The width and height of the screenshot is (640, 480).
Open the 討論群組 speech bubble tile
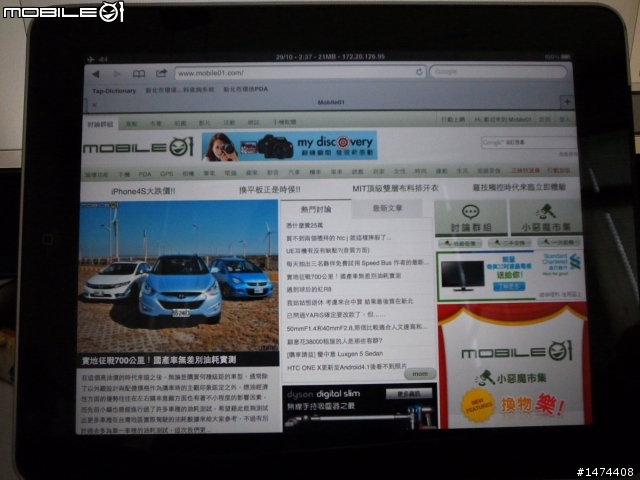click(x=471, y=218)
